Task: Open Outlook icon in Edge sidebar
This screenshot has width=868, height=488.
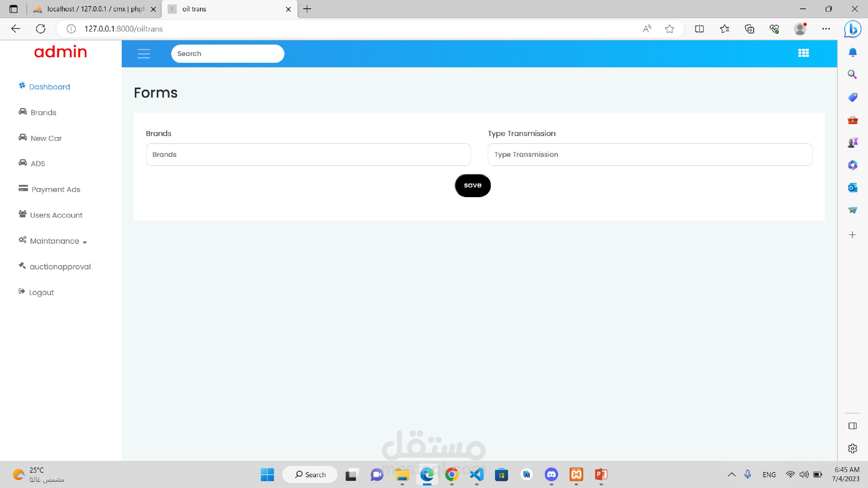Action: tap(852, 188)
